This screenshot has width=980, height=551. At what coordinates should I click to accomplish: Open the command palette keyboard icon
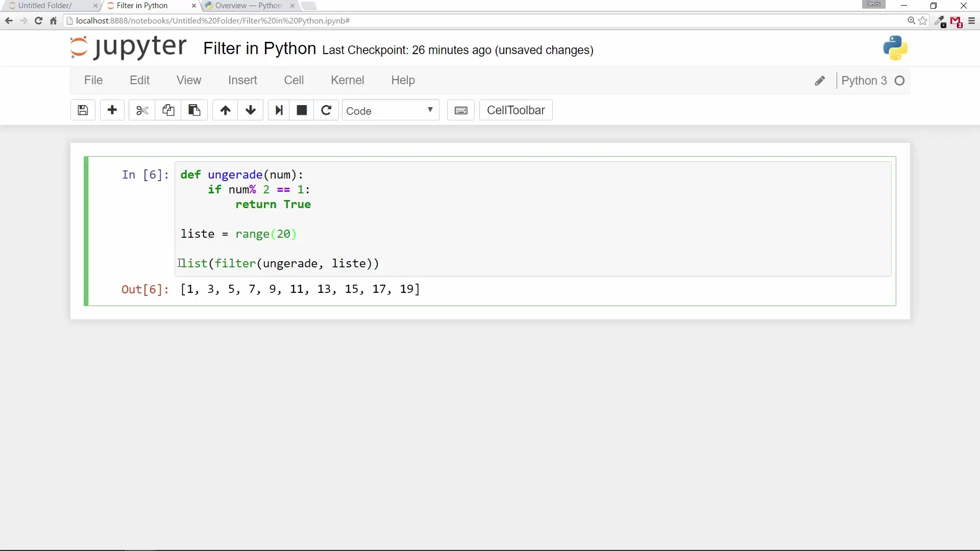point(461,110)
